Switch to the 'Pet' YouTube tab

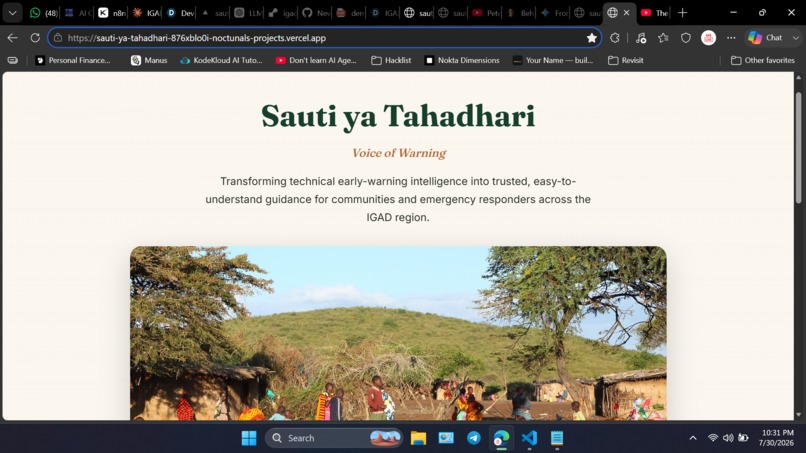point(485,13)
